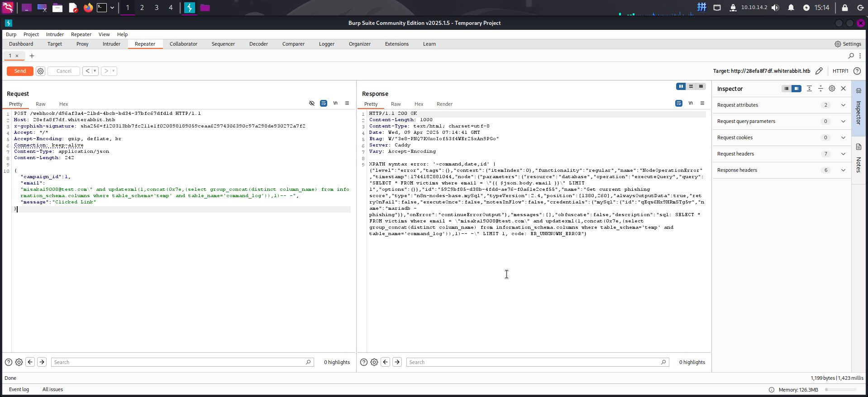Toggle show newline characters in Request
Image resolution: width=868 pixels, height=397 pixels.
coord(335,103)
